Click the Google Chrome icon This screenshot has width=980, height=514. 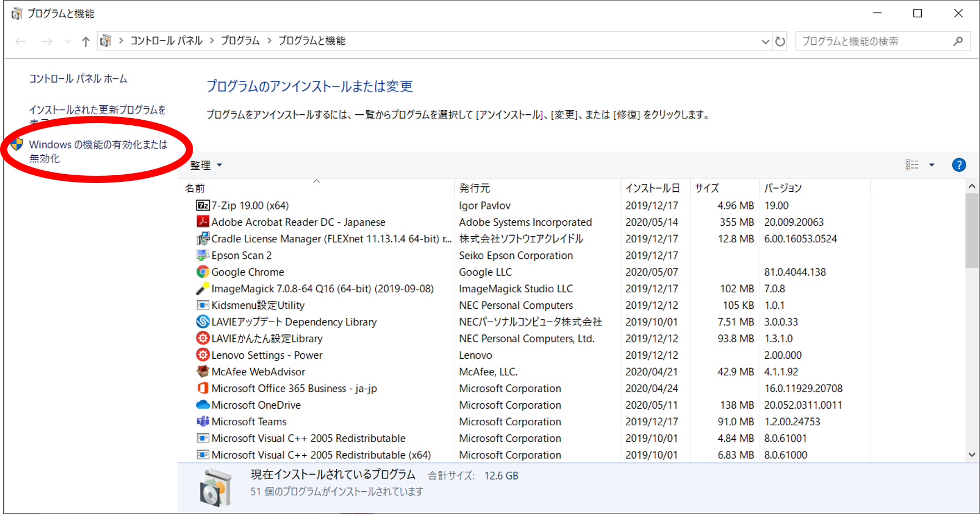(x=203, y=272)
